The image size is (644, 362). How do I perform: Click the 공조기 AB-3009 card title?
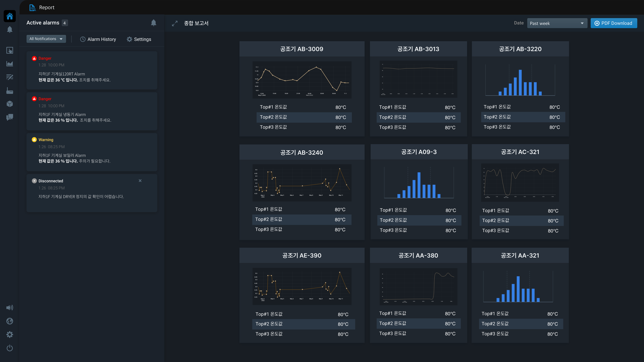[302, 49]
